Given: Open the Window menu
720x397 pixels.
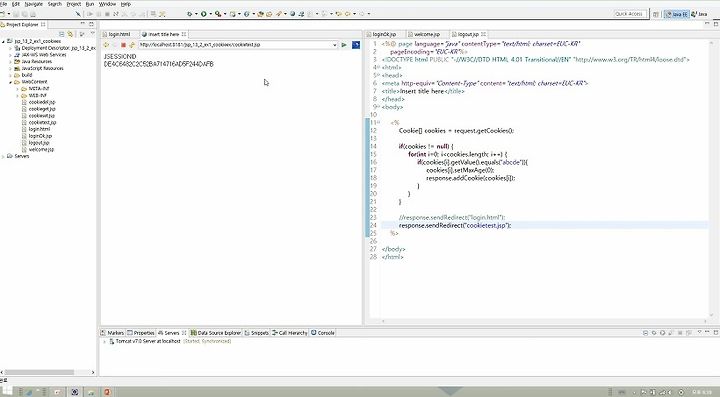Looking at the screenshot, I should point(107,4).
